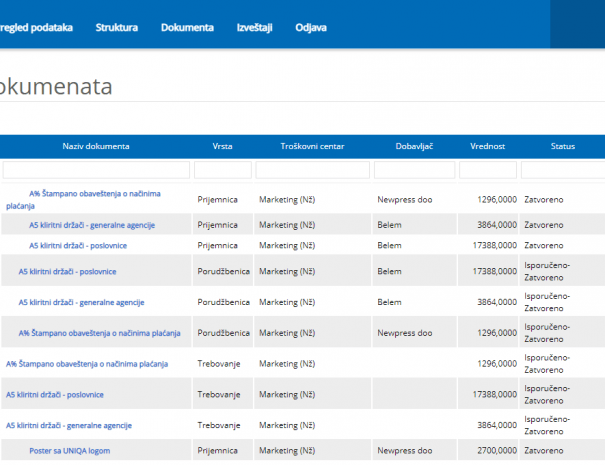Screen dimensions: 605x465
Task: Click the Vrsta filter input box
Action: coord(223,170)
